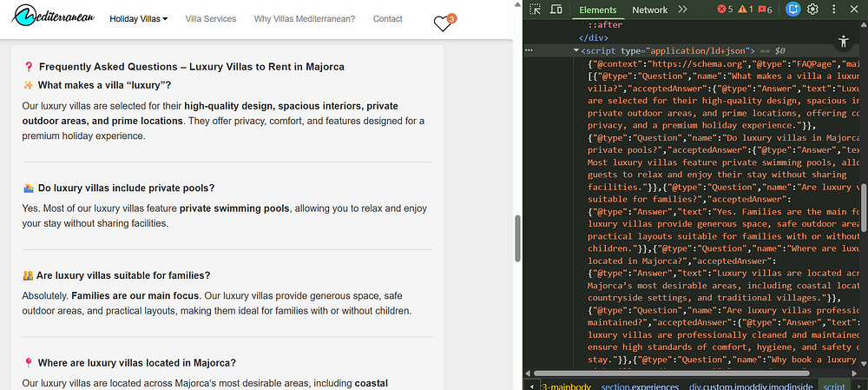
Task: Expand the Holiday Villas dropdown menu
Action: [x=138, y=18]
